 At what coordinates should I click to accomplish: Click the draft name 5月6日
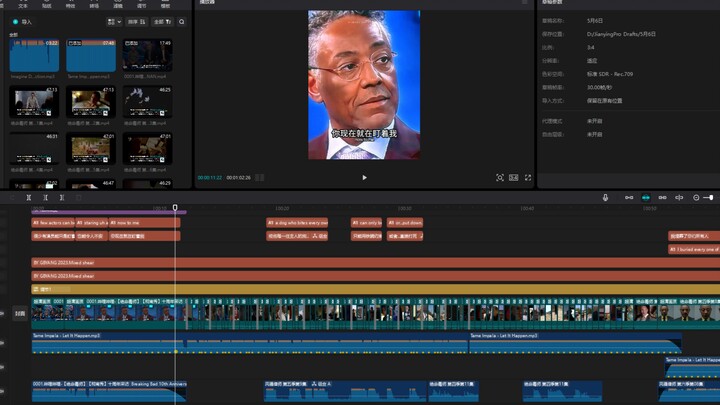pos(595,21)
